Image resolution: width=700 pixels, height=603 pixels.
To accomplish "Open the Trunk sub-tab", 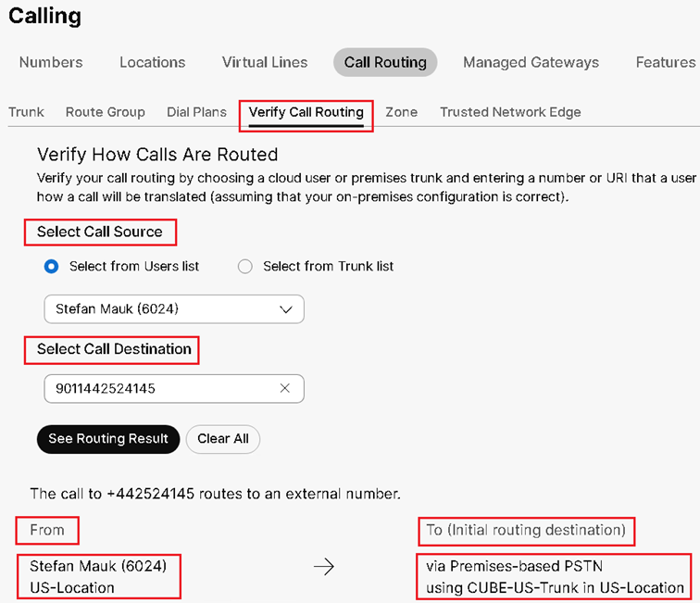I will [x=26, y=112].
